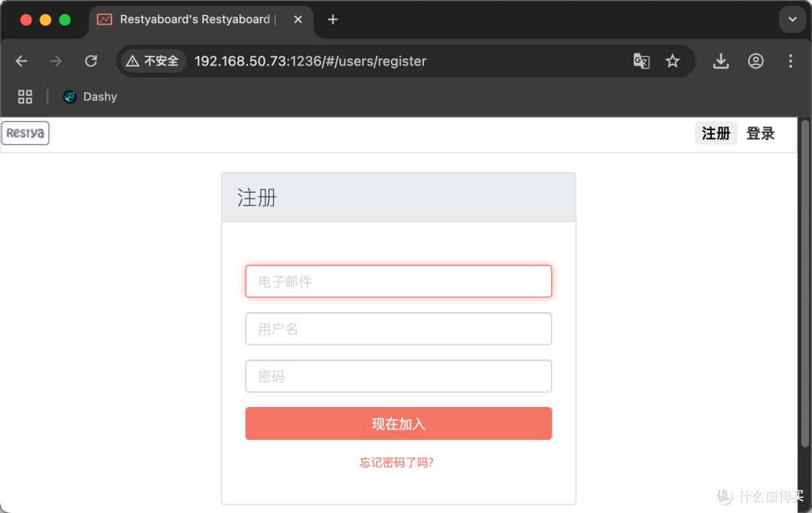The image size is (812, 513).
Task: Open Chrome's three-dot menu
Action: tap(790, 61)
